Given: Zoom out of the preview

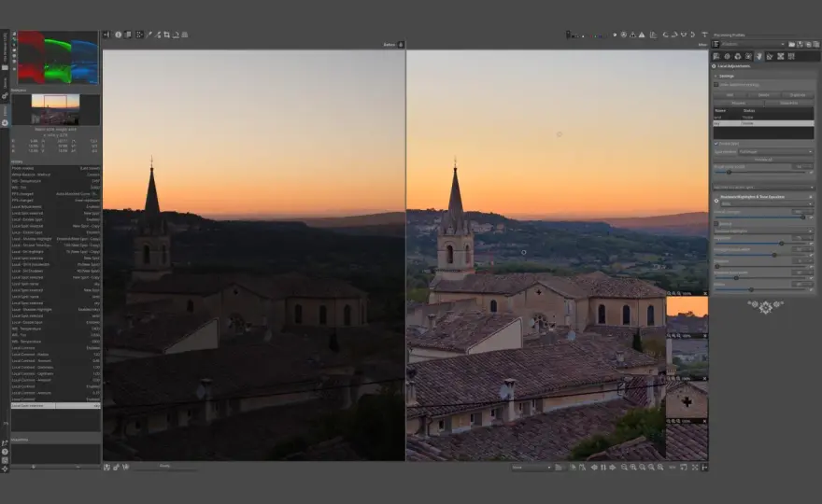Looking at the screenshot, I should pos(624,468).
